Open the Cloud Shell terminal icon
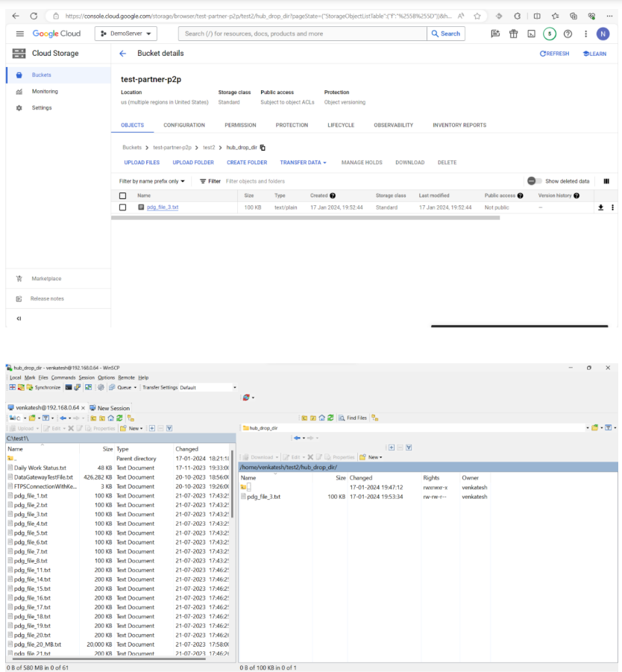The width and height of the screenshot is (622, 672). pyautogui.click(x=531, y=34)
